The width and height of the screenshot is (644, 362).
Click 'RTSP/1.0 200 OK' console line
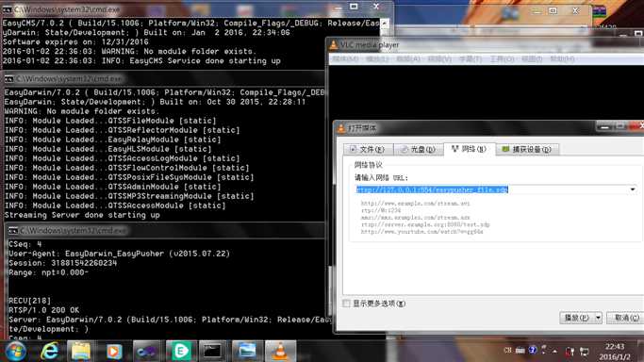[x=43, y=310]
